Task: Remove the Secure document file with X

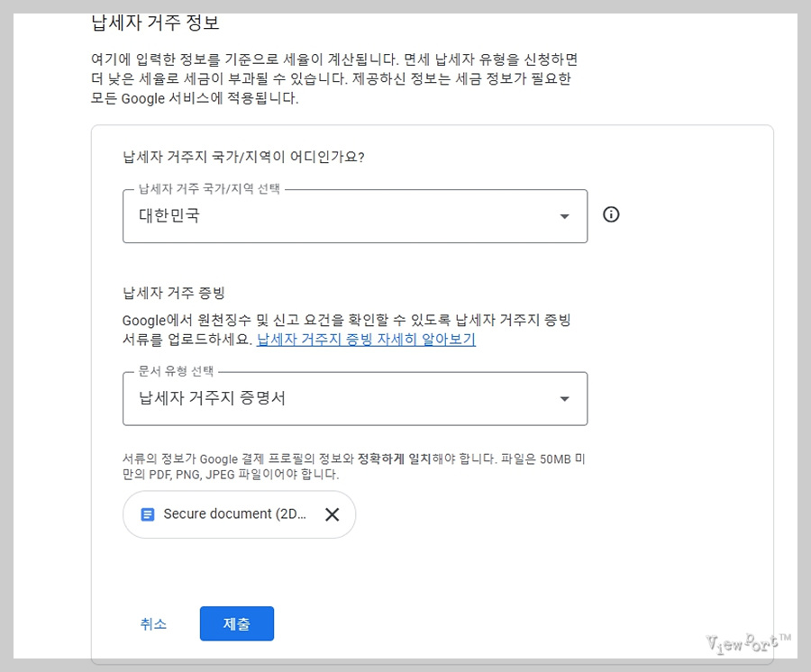Action: (332, 514)
